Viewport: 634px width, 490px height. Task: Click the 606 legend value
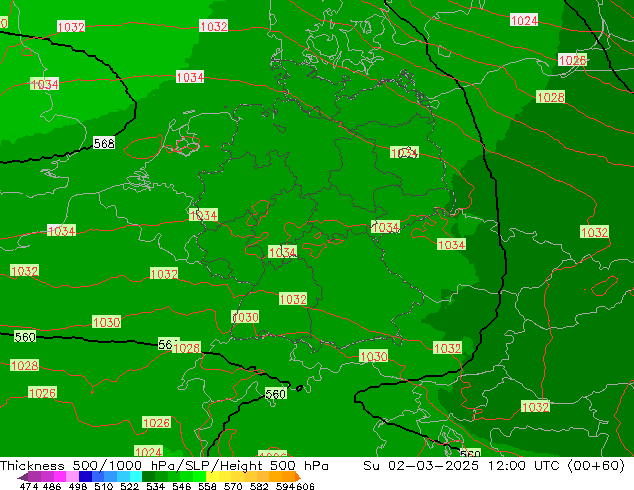pyautogui.click(x=305, y=486)
